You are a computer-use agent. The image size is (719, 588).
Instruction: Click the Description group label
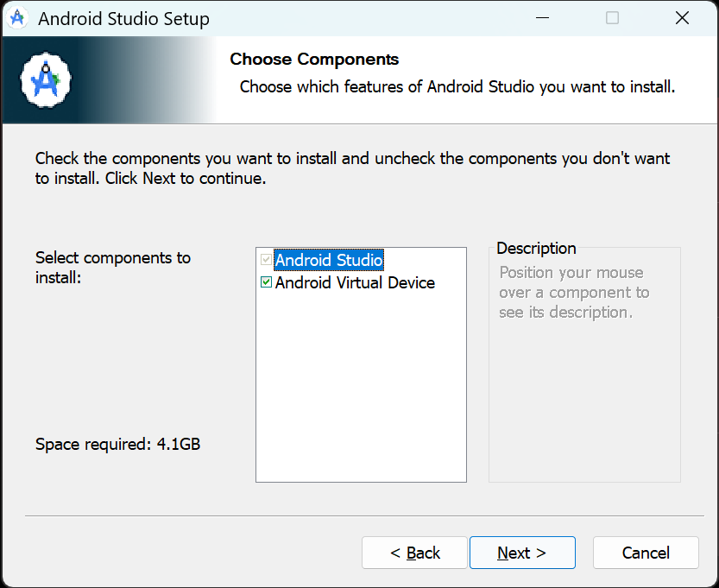[x=536, y=248]
